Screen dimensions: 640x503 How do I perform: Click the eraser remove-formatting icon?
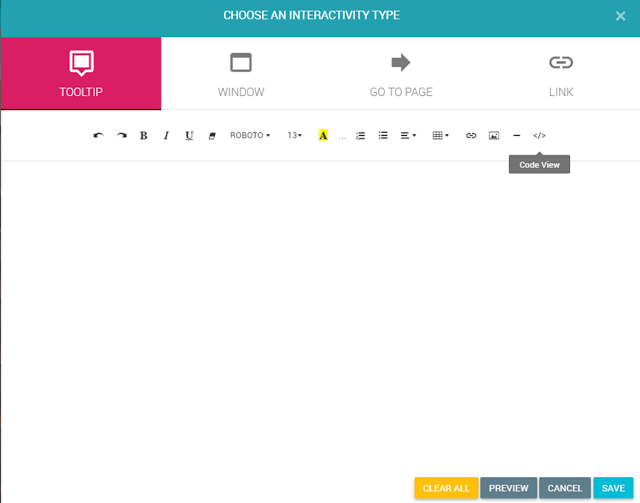click(x=212, y=135)
